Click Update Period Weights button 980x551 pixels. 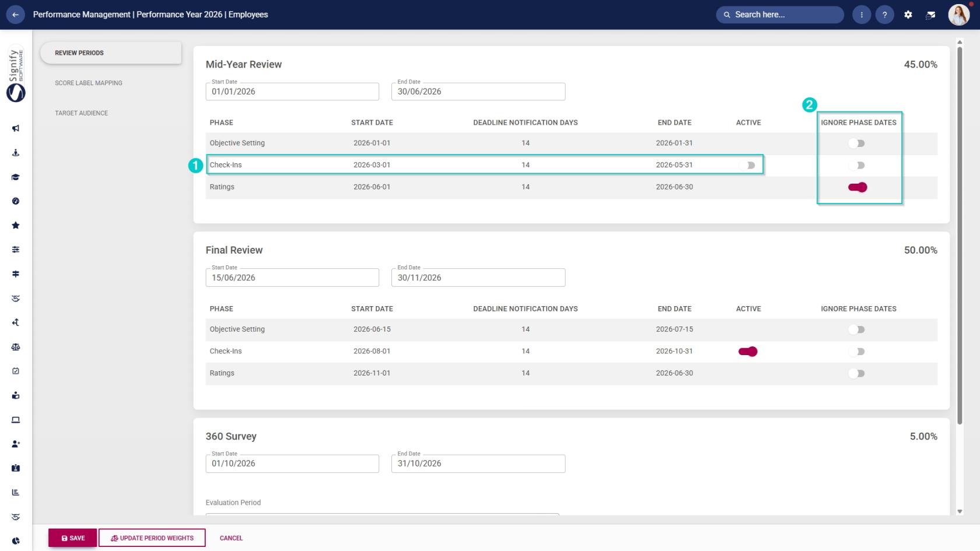pyautogui.click(x=152, y=538)
